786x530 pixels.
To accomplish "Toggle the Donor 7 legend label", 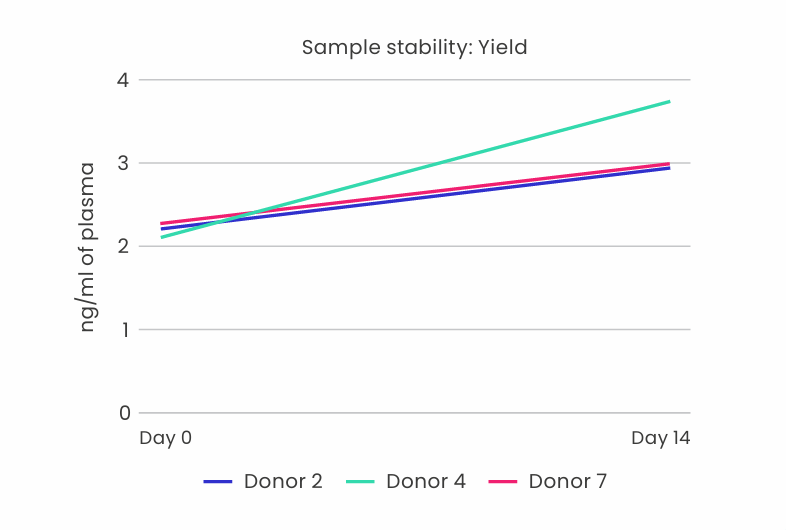I will coord(568,481).
